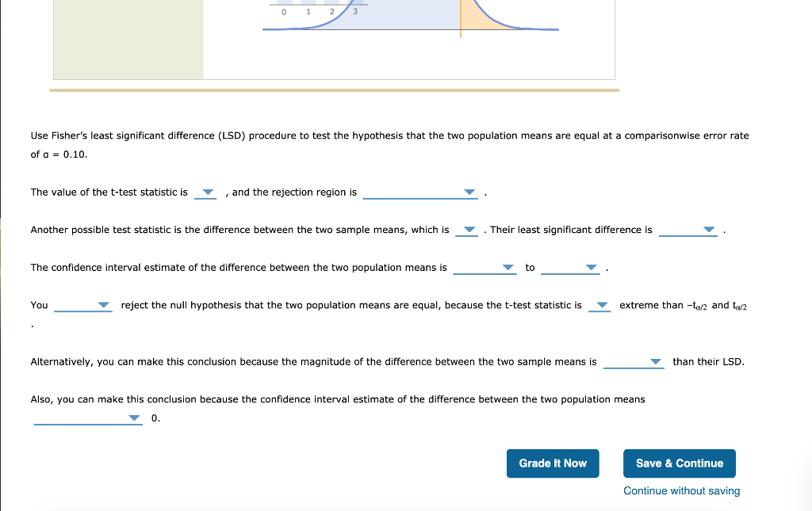
Task: Click the Grade It Now button
Action: (x=553, y=463)
